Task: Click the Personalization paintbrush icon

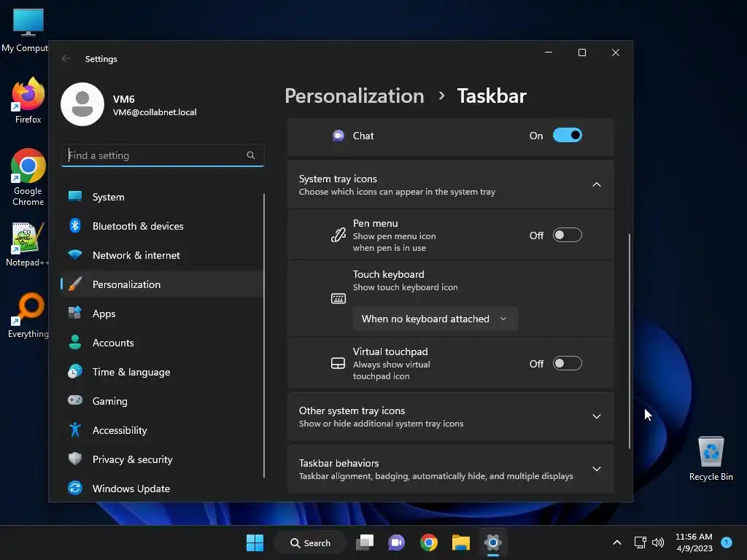Action: coord(75,284)
